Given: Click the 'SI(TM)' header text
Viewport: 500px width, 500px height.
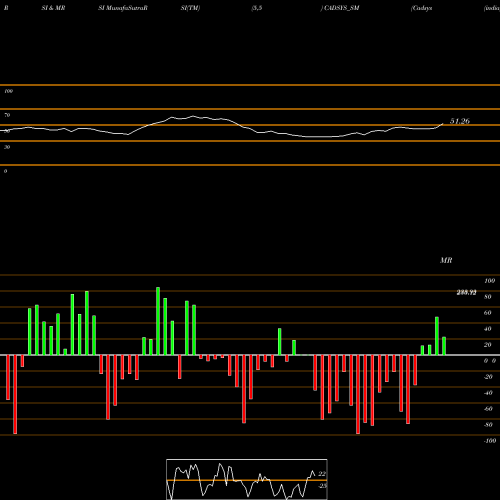Looking at the screenshot, I should tap(190, 8).
